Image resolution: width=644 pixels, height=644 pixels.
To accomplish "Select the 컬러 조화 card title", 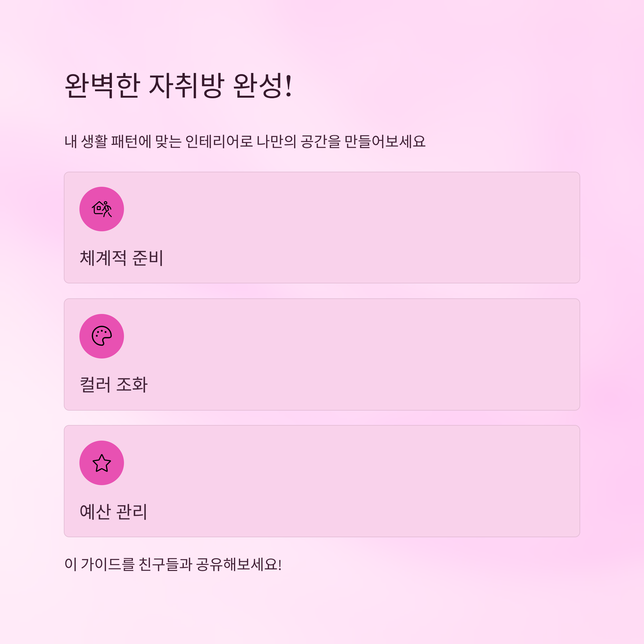I will point(113,385).
